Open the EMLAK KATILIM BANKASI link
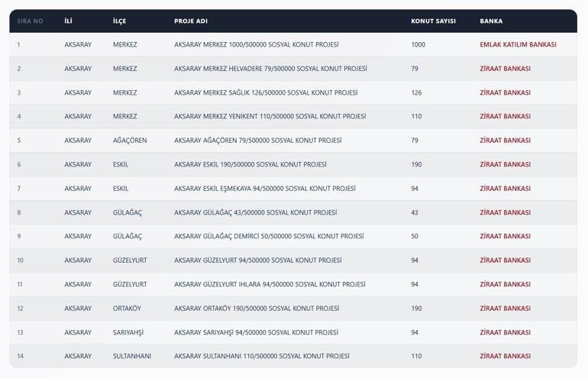This screenshot has width=588, height=379. point(518,45)
